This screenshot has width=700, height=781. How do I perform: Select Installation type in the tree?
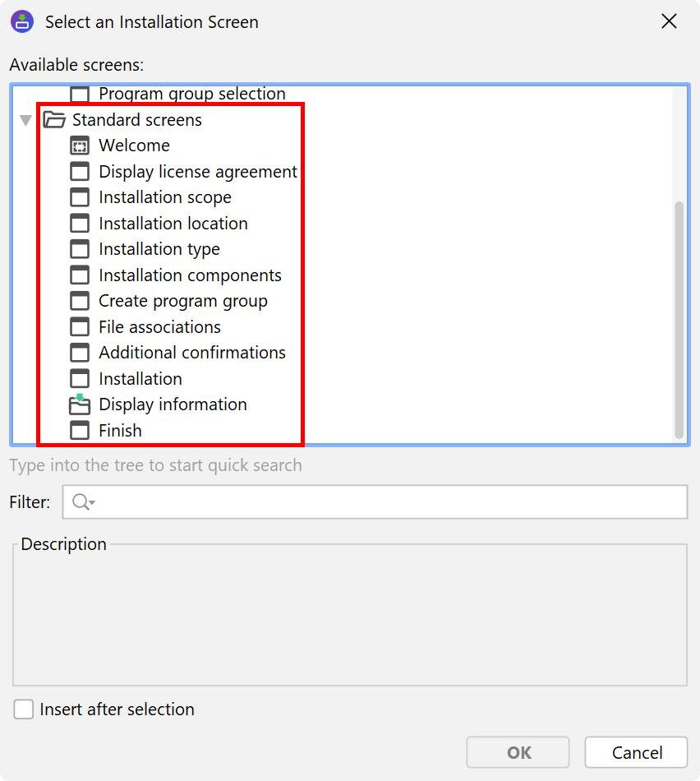pos(159,249)
